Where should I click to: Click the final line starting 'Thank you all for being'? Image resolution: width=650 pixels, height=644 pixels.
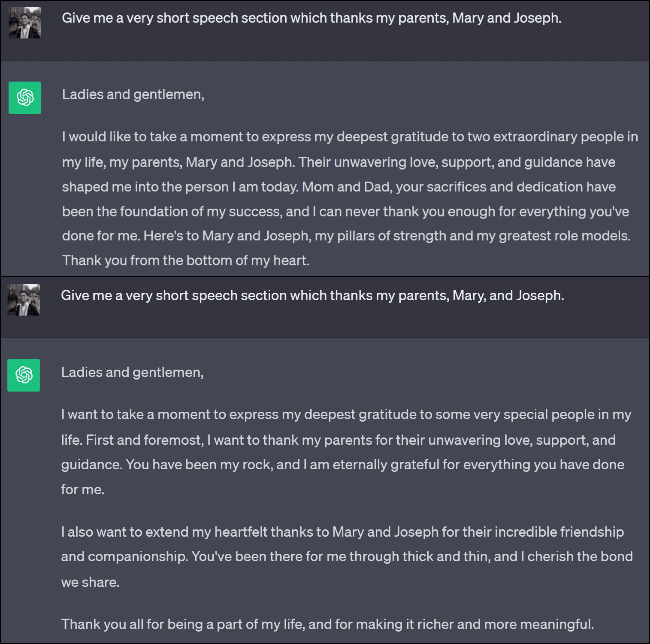[x=327, y=624]
